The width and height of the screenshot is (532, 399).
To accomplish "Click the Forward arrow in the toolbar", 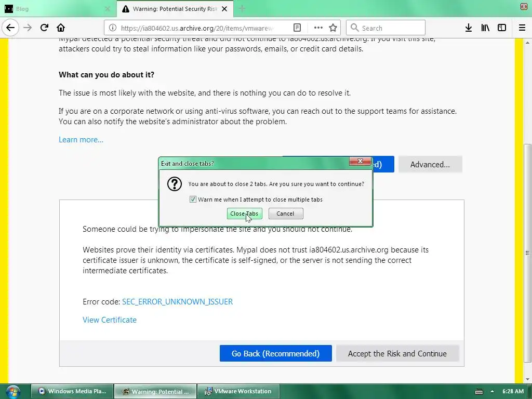I will point(28,28).
